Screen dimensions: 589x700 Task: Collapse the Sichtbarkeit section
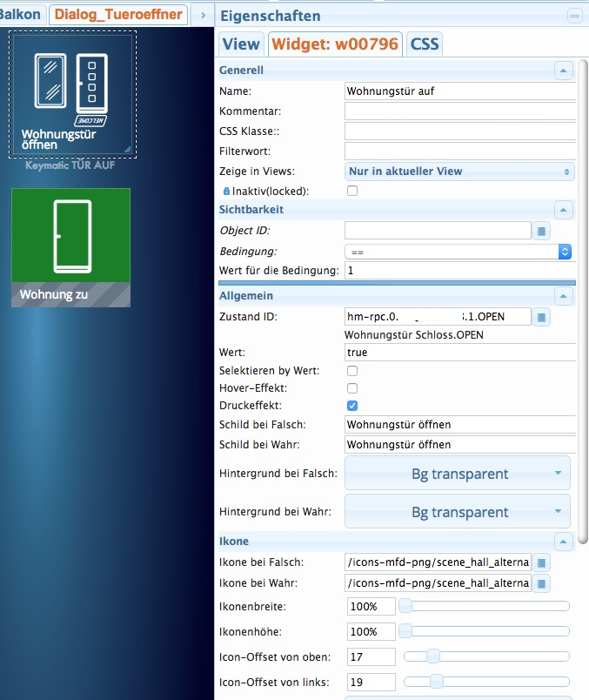click(x=563, y=210)
